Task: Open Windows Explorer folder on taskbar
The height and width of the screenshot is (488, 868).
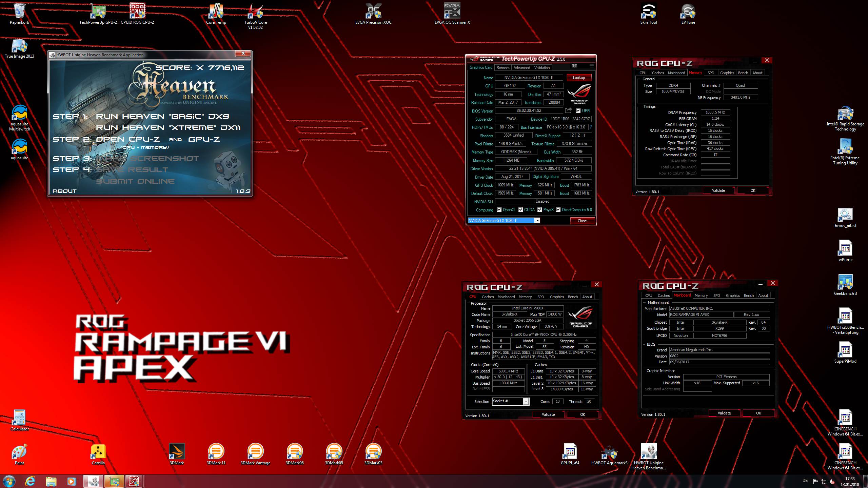Action: point(51,481)
